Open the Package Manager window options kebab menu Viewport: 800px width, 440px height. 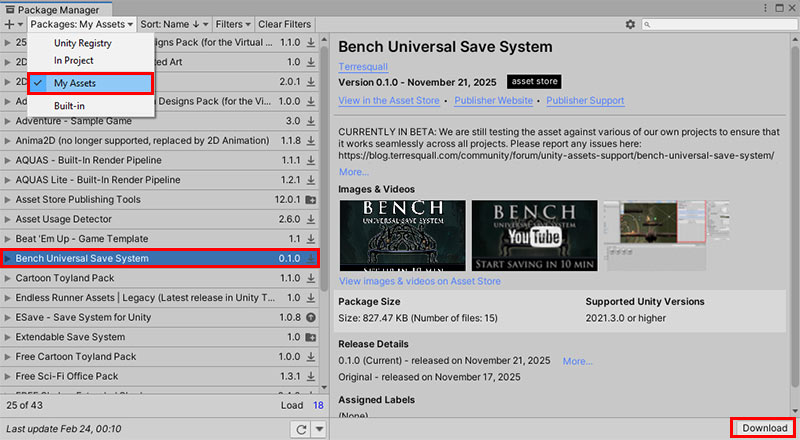765,8
